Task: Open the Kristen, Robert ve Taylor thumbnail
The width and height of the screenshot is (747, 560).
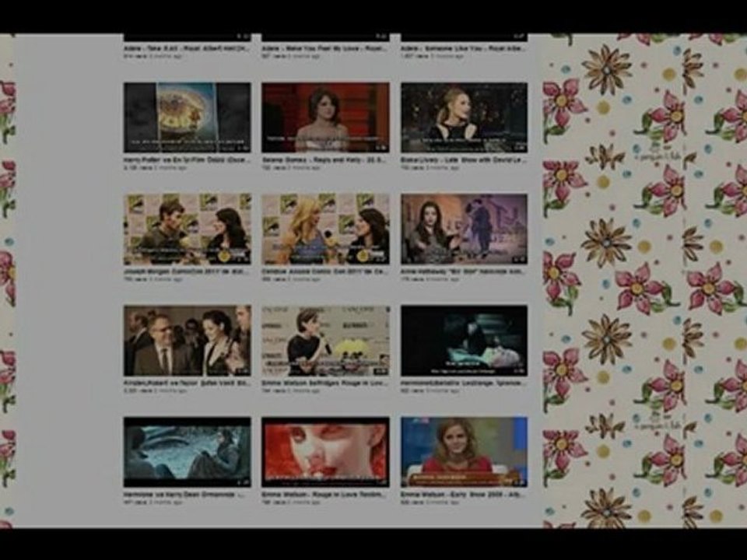Action: click(188, 341)
